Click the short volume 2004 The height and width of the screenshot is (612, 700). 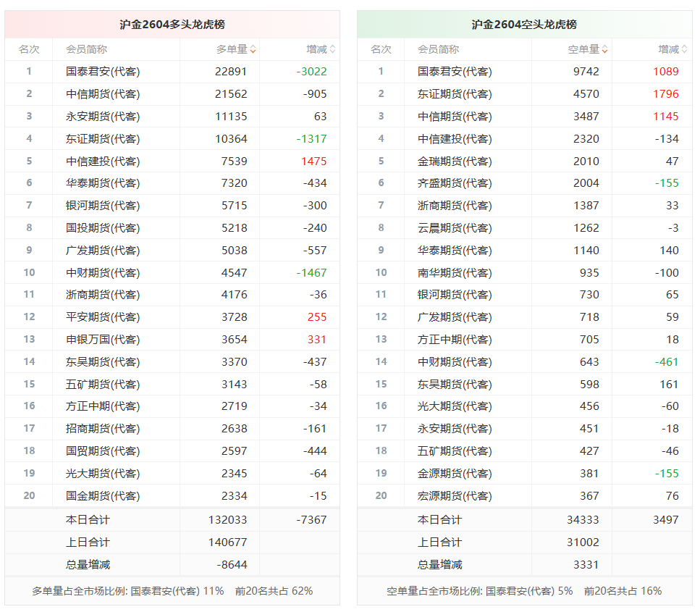(x=586, y=183)
